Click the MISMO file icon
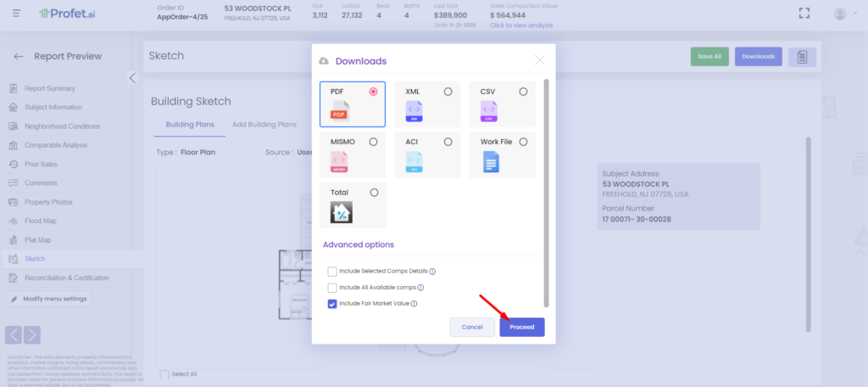Image resolution: width=868 pixels, height=387 pixels. coord(339,161)
